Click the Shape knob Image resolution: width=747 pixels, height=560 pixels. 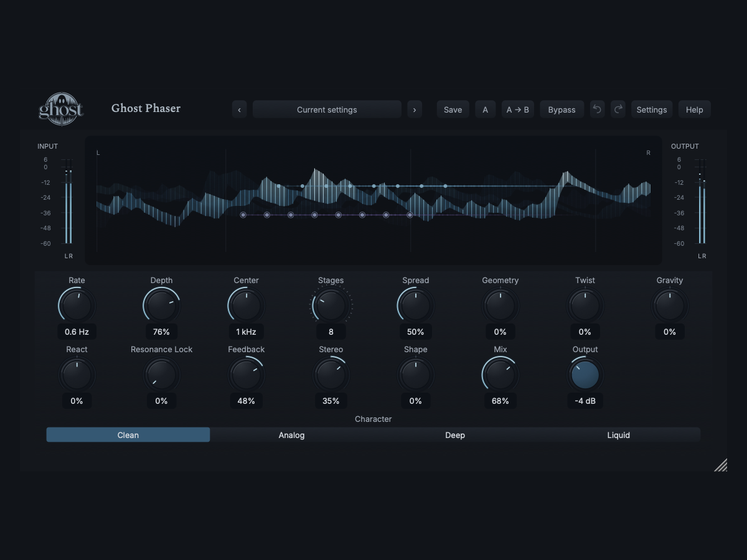415,375
